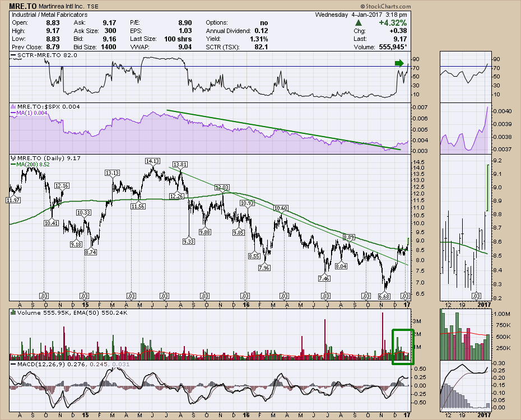Click the 12.03 price label
Image resolution: width=521 pixels, height=420 pixels.
(x=222, y=187)
